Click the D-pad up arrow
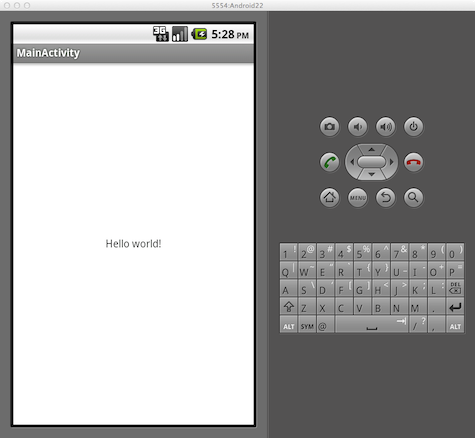475x438 pixels. click(x=372, y=149)
